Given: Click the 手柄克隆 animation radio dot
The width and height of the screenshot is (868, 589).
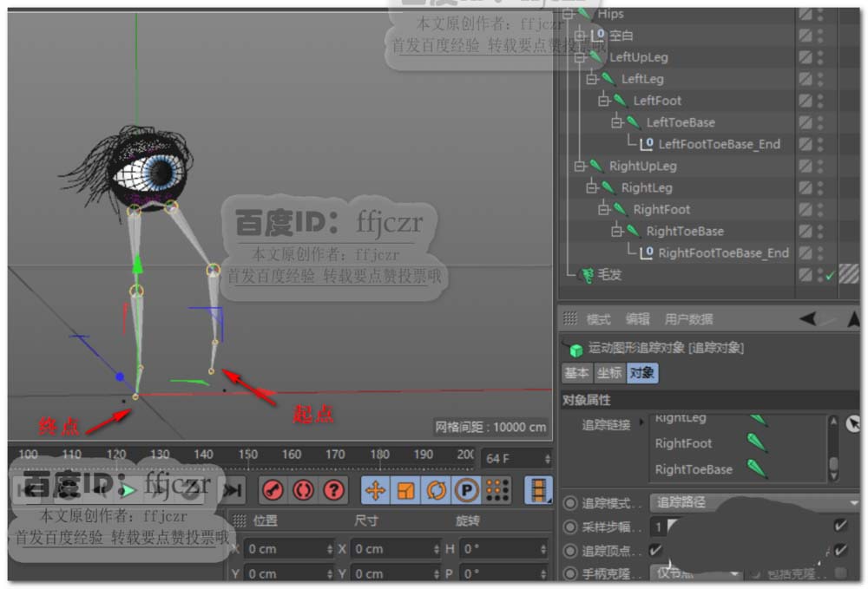Looking at the screenshot, I should pyautogui.click(x=570, y=573).
